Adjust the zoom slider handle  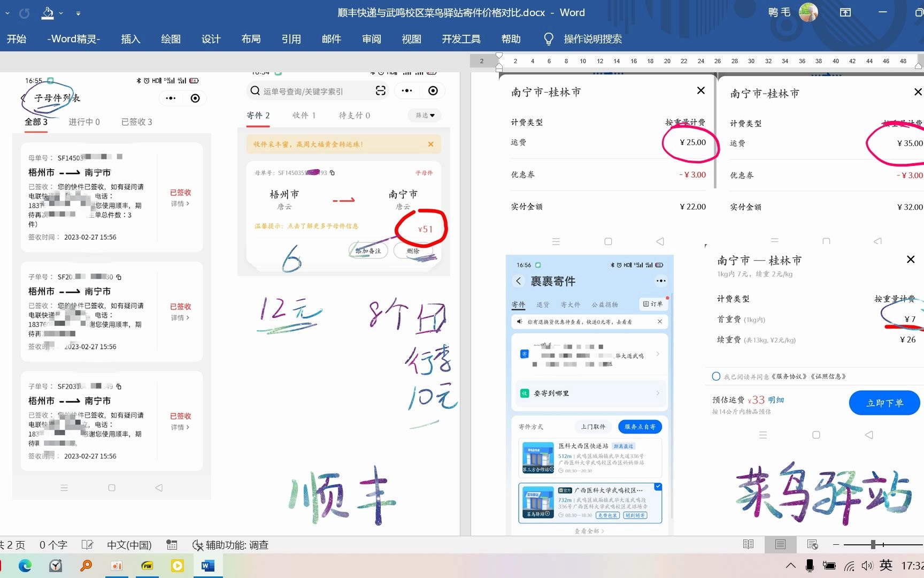873,545
